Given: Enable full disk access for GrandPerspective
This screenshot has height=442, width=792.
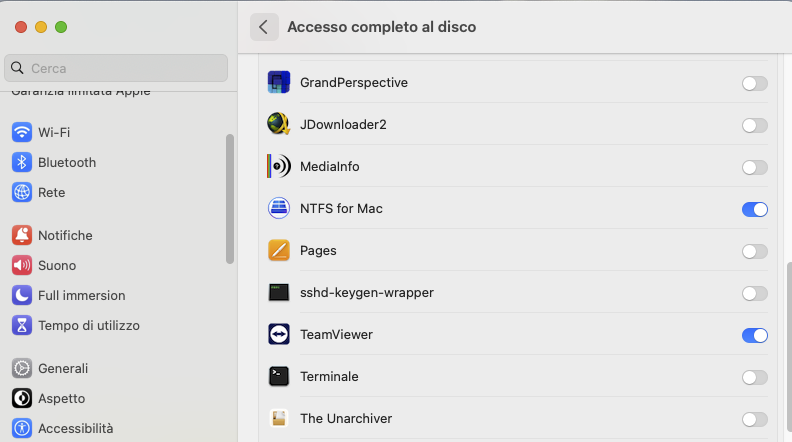Looking at the screenshot, I should 755,83.
